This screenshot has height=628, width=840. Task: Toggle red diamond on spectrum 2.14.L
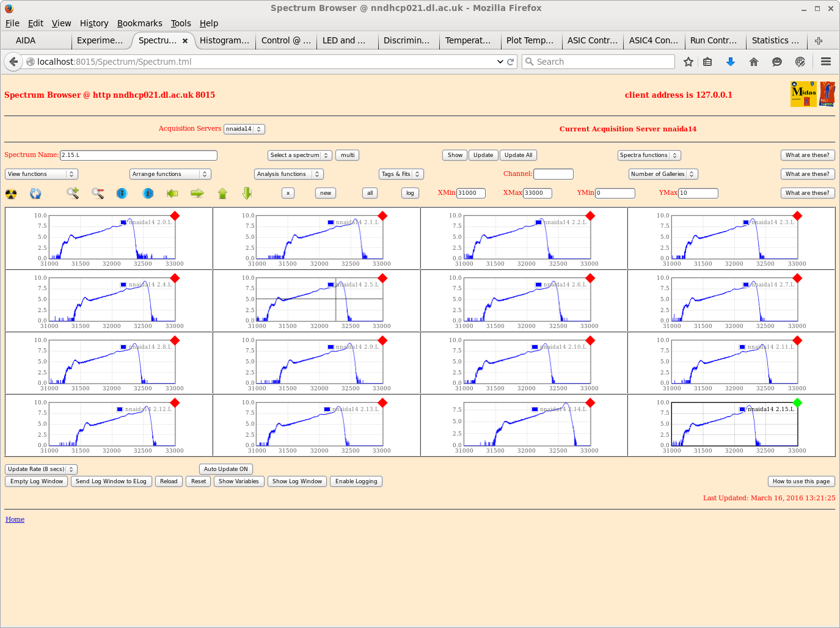click(590, 403)
